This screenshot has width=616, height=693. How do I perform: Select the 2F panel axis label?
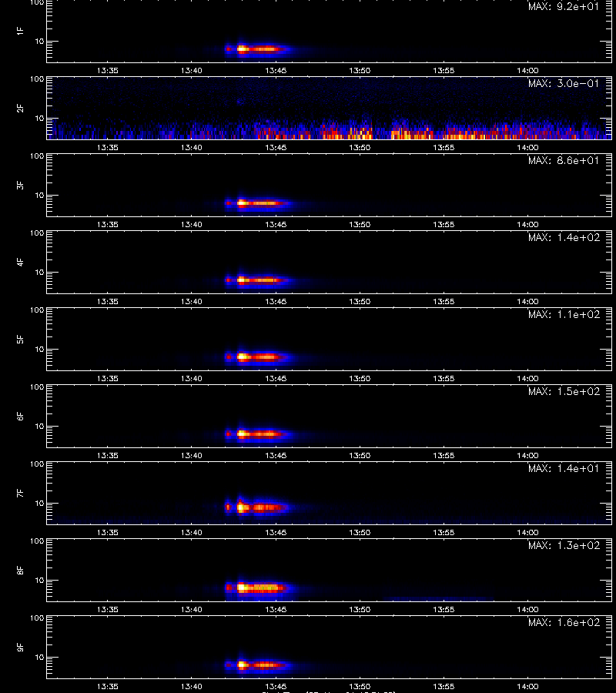[x=20, y=108]
